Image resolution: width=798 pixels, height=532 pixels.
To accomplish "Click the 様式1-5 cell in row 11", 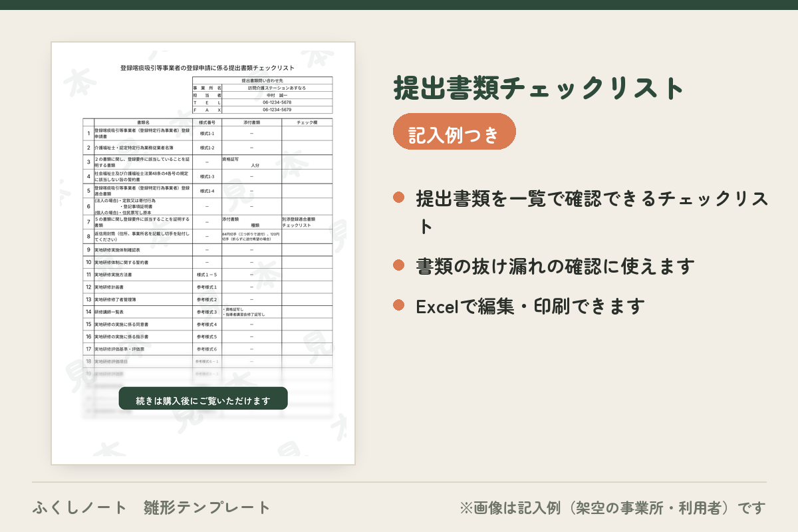I will [207, 275].
